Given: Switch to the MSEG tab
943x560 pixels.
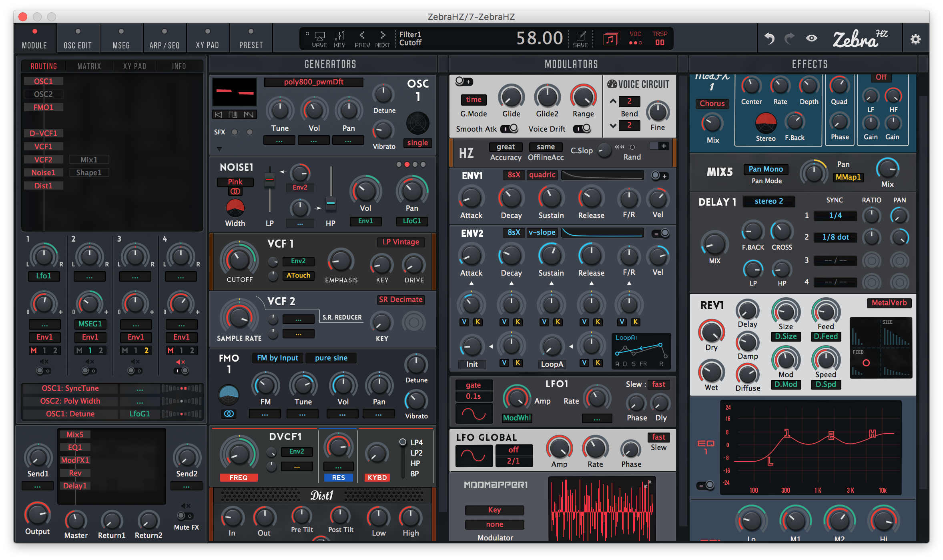Looking at the screenshot, I should [x=121, y=38].
